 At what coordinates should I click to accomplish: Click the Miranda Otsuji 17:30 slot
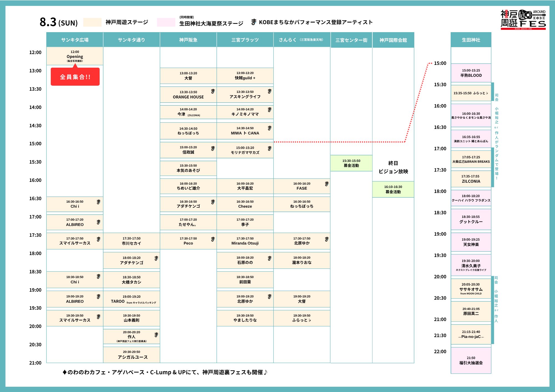coord(245,241)
